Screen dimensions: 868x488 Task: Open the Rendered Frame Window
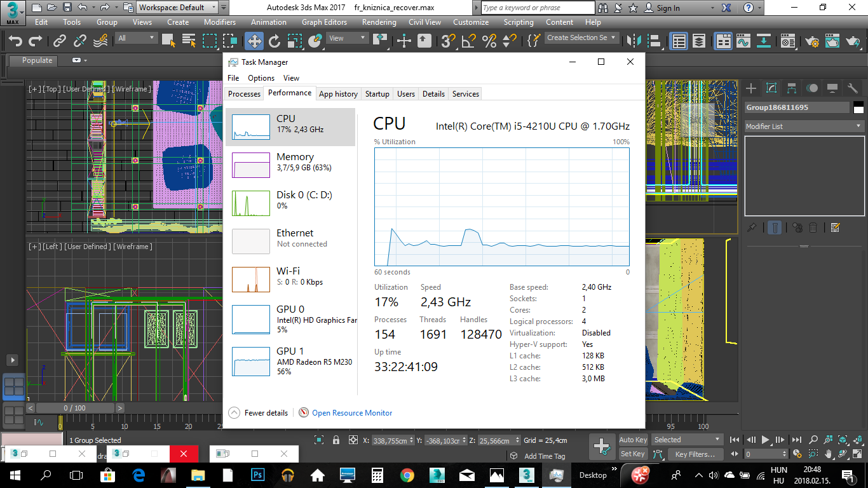[832, 41]
